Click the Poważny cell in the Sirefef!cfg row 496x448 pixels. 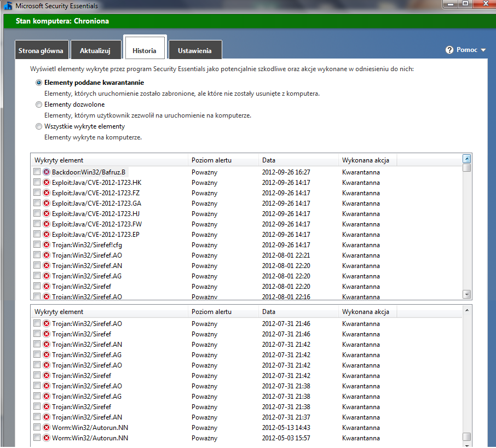204,245
